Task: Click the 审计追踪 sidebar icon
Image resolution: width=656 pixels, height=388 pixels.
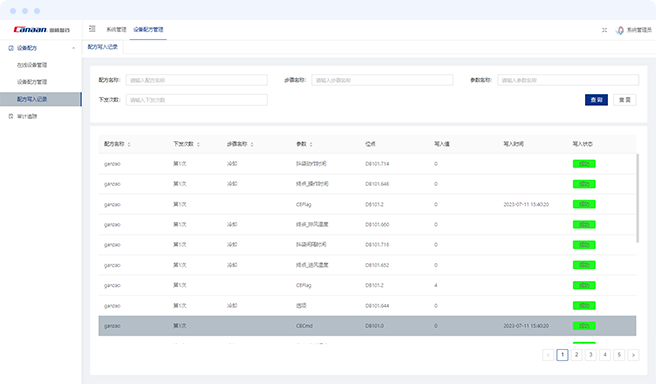Action: 11,116
